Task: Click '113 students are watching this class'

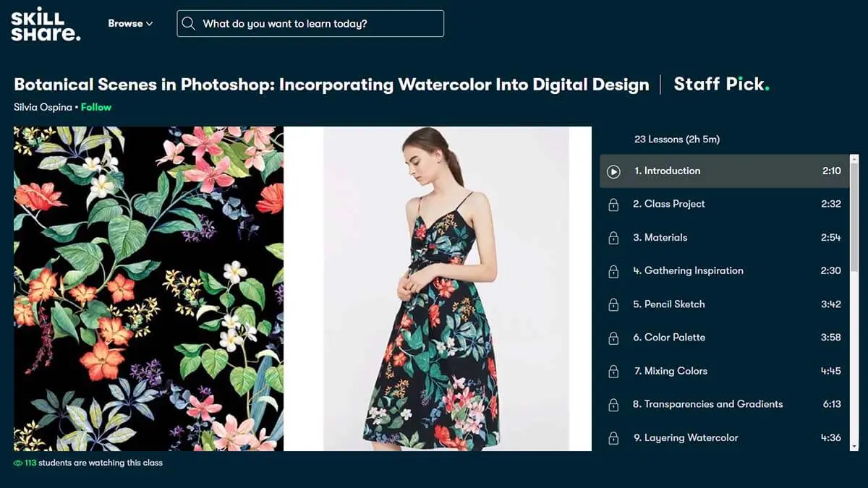Action: pos(93,463)
